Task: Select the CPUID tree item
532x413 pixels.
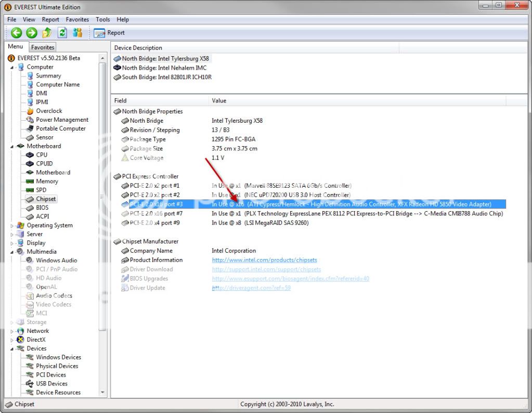Action: 44,163
